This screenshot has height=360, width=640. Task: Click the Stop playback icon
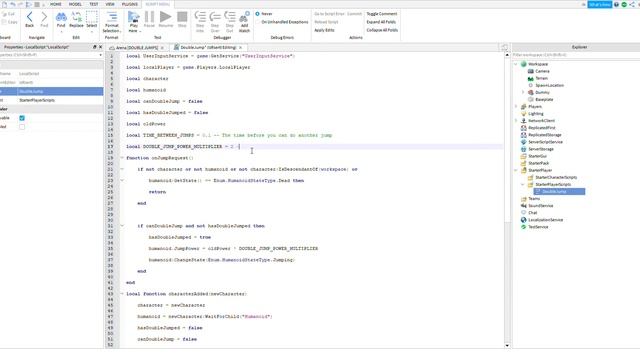click(x=182, y=17)
